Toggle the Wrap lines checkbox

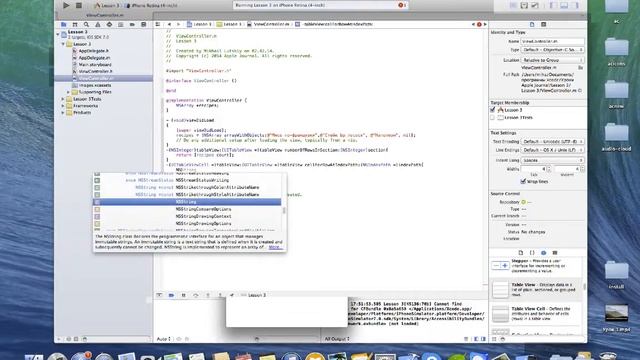523,181
